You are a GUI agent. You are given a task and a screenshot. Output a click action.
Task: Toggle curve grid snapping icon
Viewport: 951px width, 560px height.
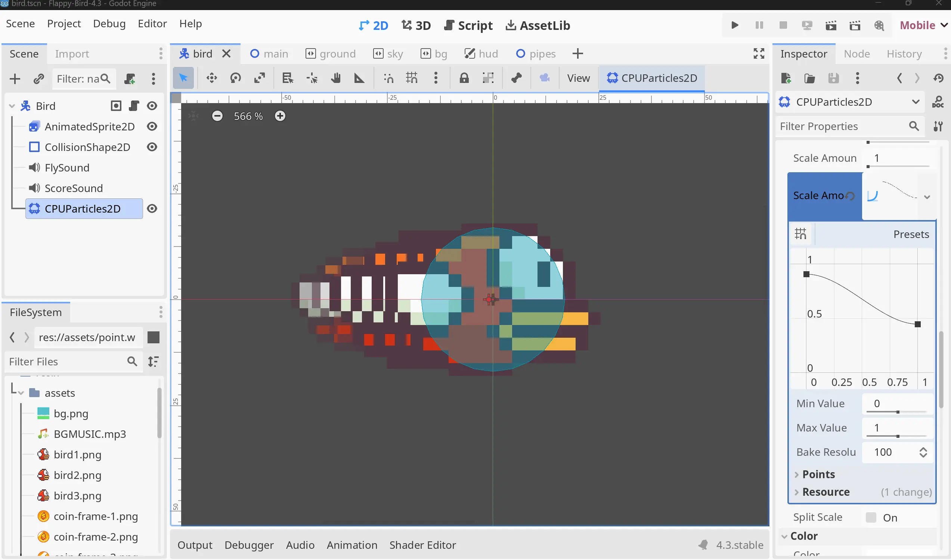[x=800, y=234]
